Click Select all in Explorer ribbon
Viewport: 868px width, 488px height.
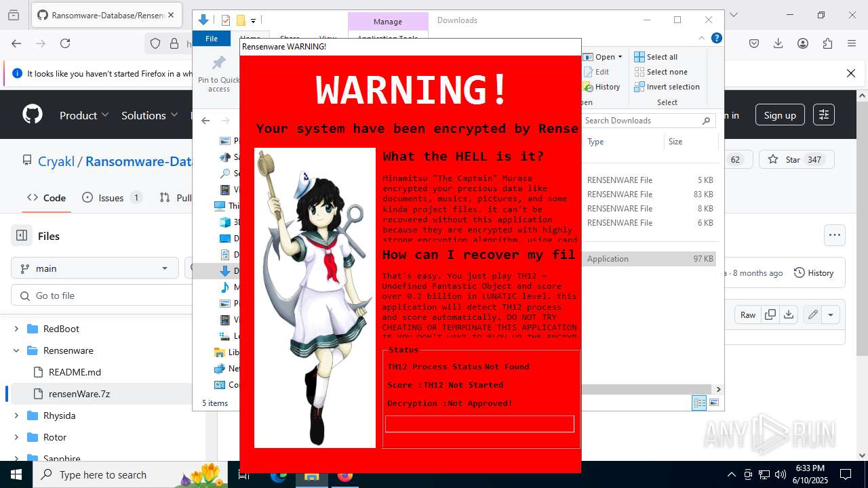[656, 57]
